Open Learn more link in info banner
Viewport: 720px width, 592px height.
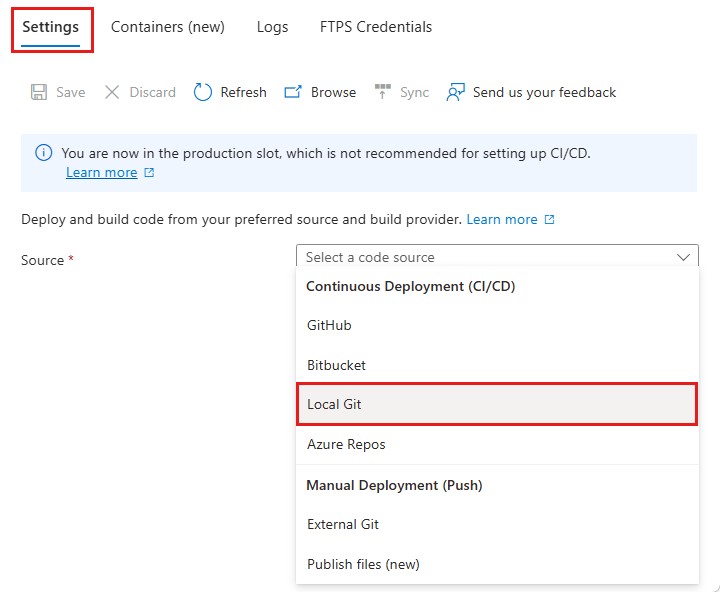[101, 173]
